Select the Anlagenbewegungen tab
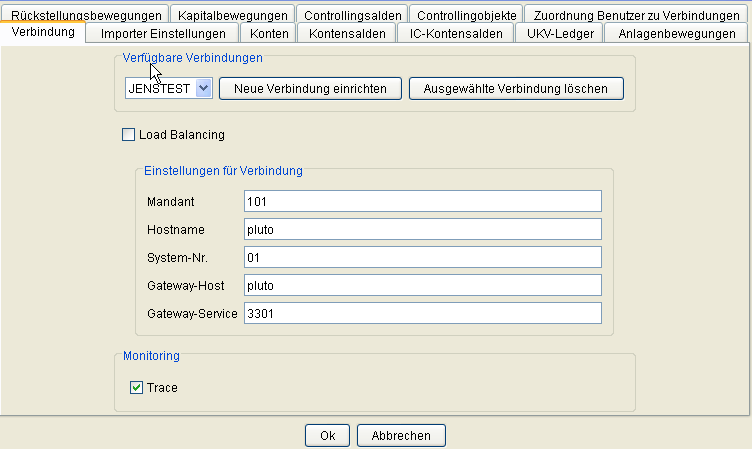The image size is (752, 449). click(x=677, y=34)
